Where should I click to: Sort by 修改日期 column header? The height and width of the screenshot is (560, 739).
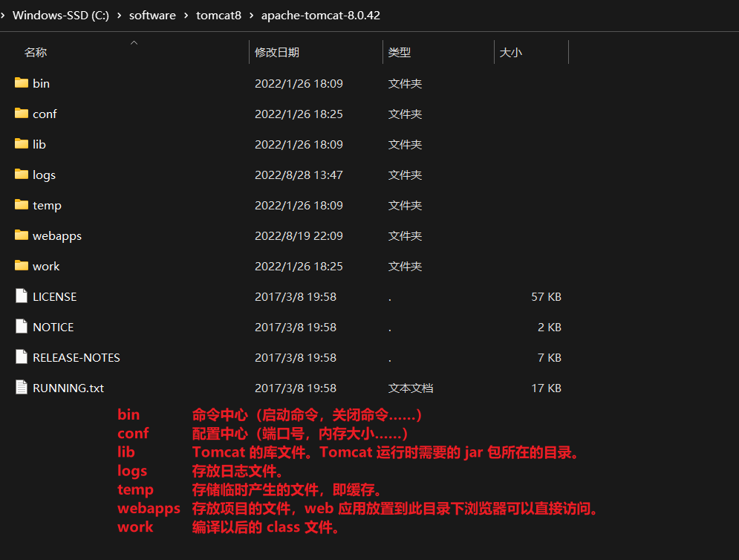tap(277, 52)
